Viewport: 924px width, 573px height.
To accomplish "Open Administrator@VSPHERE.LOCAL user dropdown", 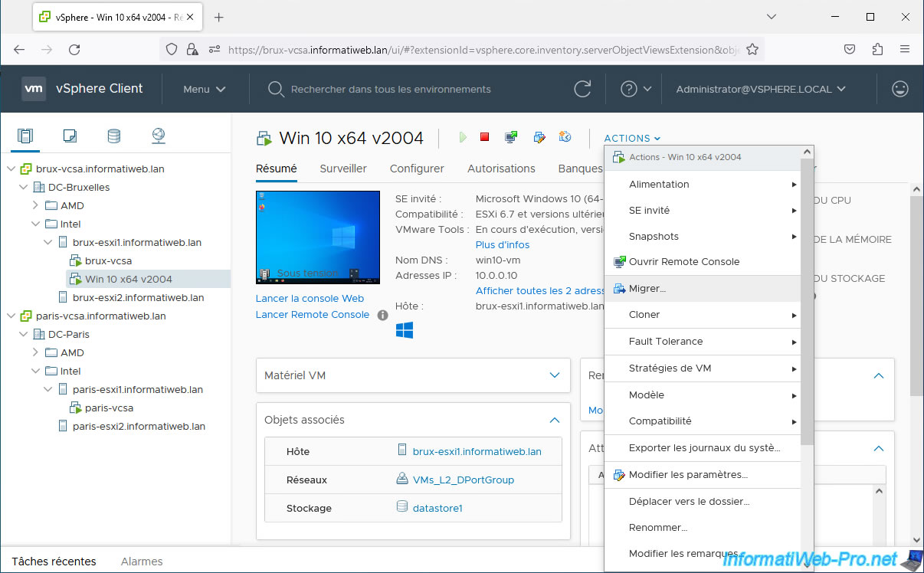I will [761, 89].
